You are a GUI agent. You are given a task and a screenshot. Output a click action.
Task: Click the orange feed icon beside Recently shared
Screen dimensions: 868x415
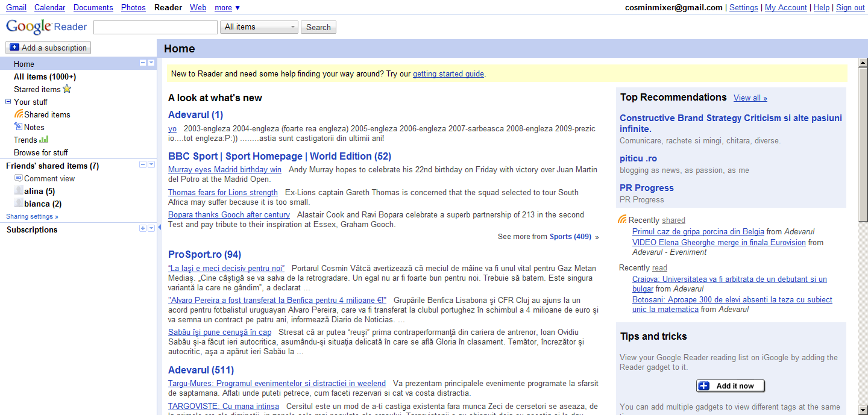623,220
